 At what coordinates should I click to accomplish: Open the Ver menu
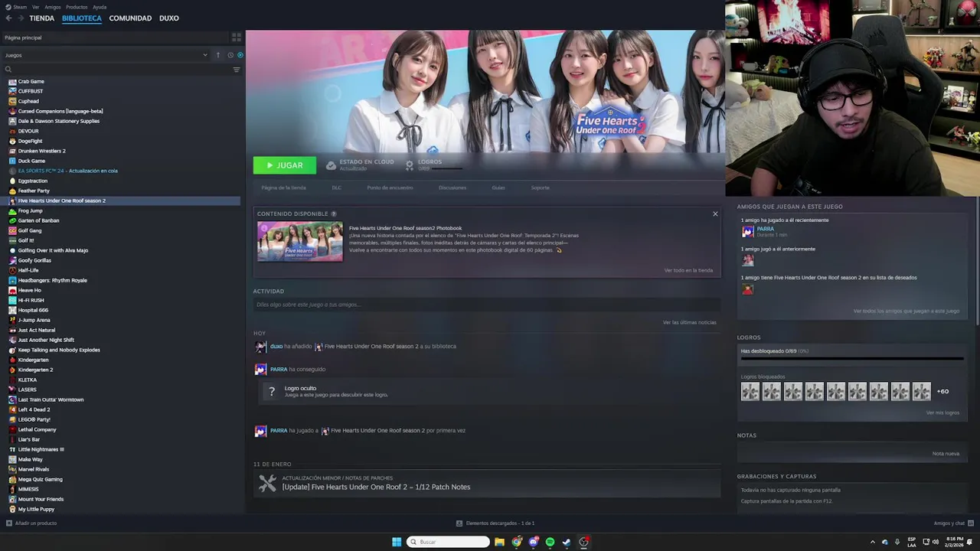click(36, 7)
